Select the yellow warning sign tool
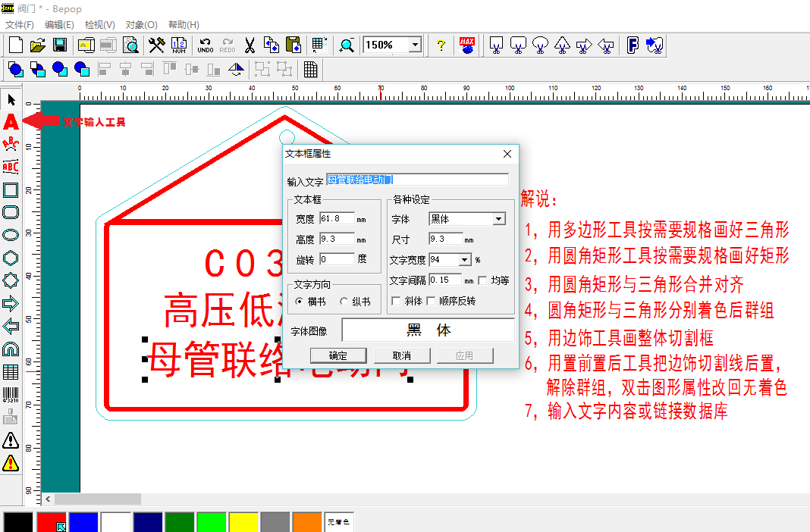This screenshot has height=532, width=810. point(11,463)
